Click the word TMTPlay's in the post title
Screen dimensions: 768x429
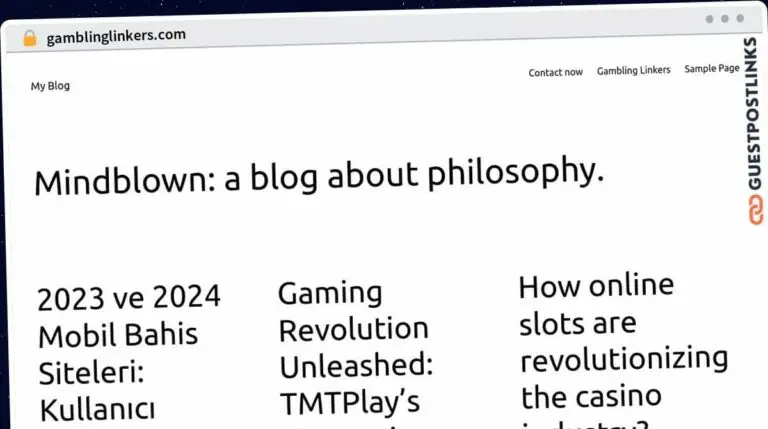coord(349,402)
